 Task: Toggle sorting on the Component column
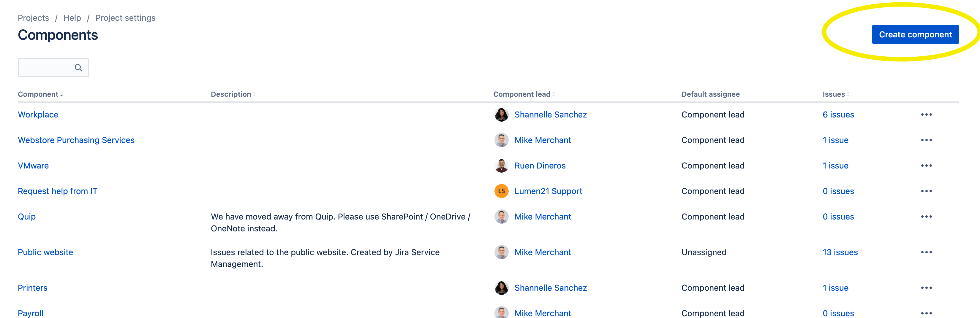pyautogui.click(x=40, y=94)
